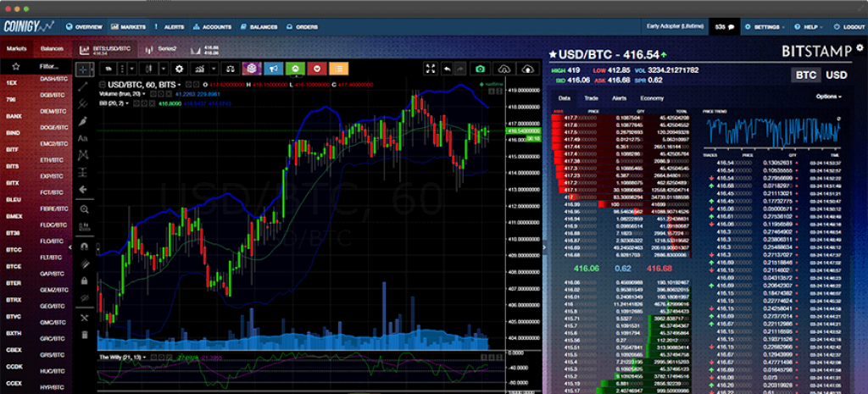Image resolution: width=868 pixels, height=394 pixels.
Task: Toggle magnet mode in drawing toolbar
Action: (x=84, y=247)
